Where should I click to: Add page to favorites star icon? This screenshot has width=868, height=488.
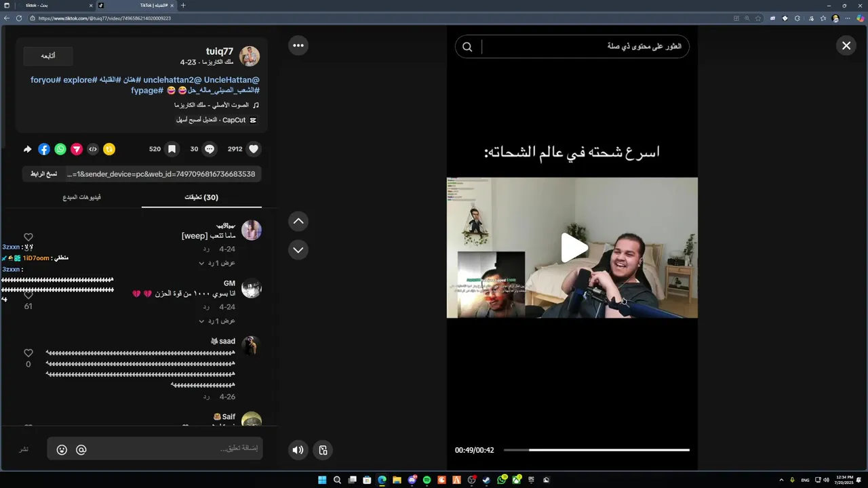click(x=759, y=18)
